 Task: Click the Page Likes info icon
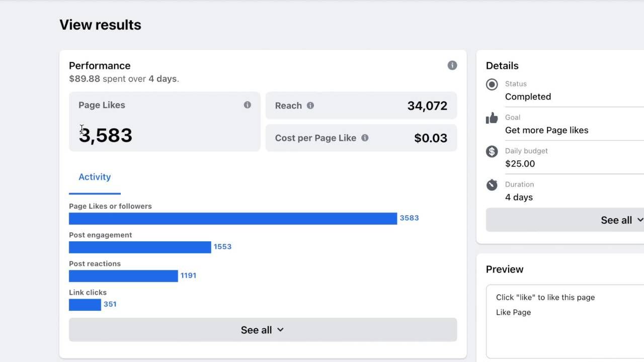pos(247,105)
